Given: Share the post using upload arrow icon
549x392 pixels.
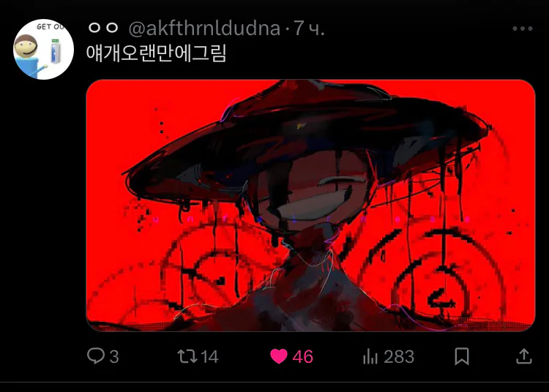Looking at the screenshot, I should tap(524, 356).
